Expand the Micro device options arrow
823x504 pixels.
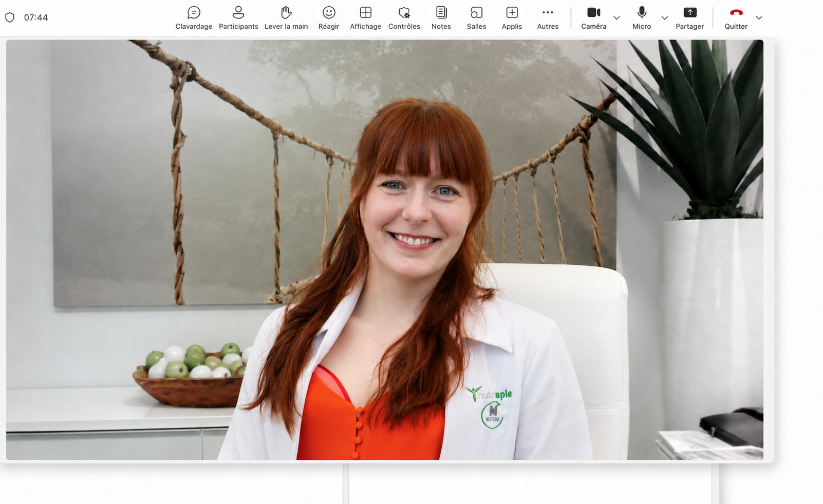coord(665,18)
